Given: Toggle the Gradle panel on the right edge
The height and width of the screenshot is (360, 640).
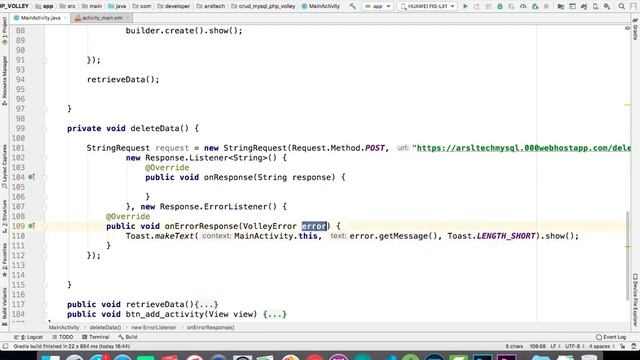Looking at the screenshot, I should click(635, 29).
